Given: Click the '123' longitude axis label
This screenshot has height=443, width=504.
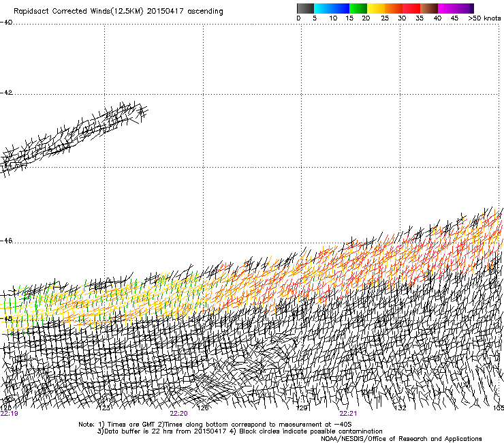Looking at the screenshot, I should (104, 408).
